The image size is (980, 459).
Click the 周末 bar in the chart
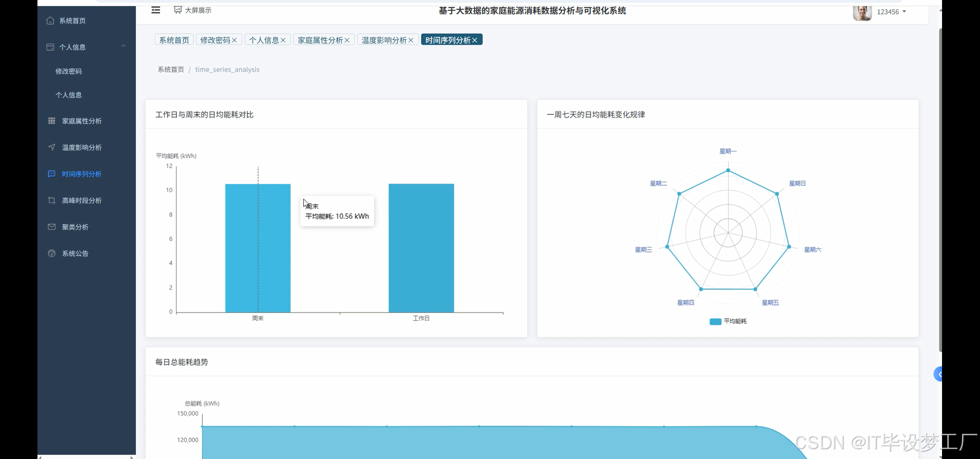click(x=258, y=248)
